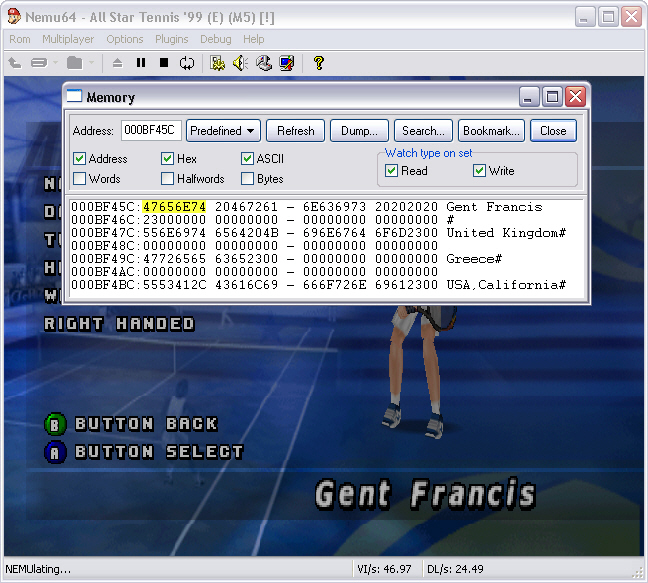
Task: Click the ASCII text USA,California#
Action: (506, 285)
